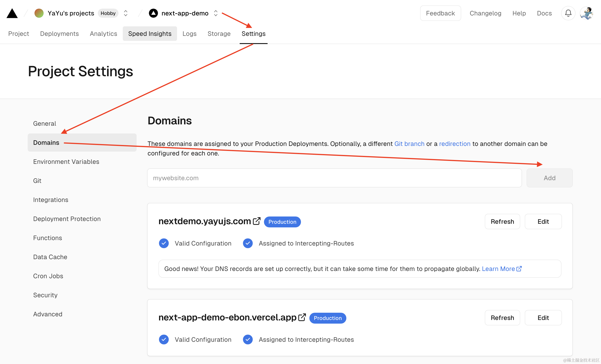
Task: Click Valid Configuration checkmark for vercel.app domain
Action: tap(164, 339)
